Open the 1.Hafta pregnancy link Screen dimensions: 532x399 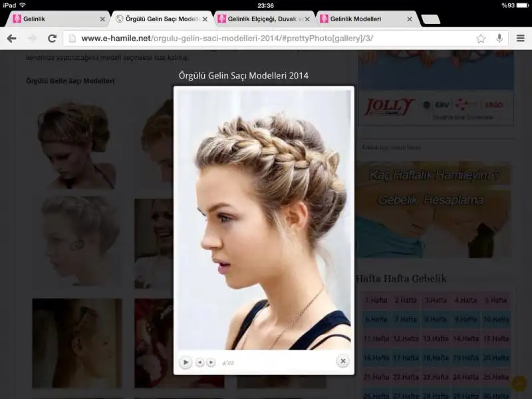pos(376,301)
